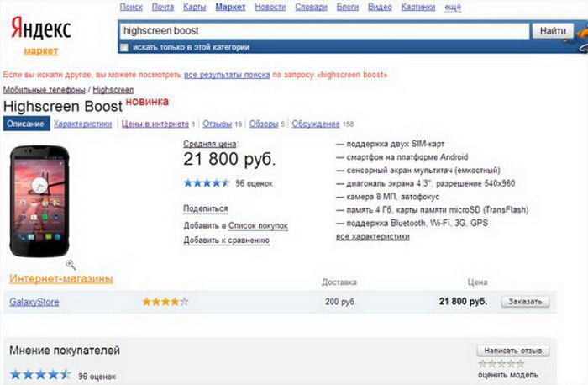Add item via 'Добавить к сравнению' link

click(x=227, y=240)
